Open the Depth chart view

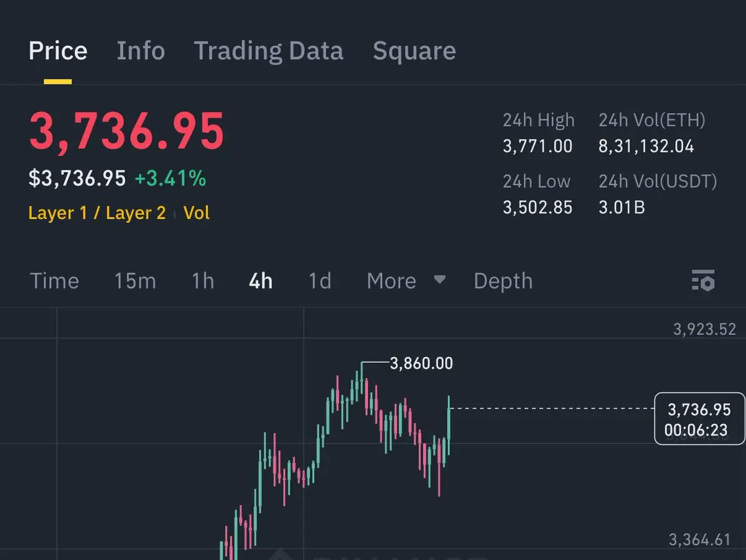coord(503,281)
